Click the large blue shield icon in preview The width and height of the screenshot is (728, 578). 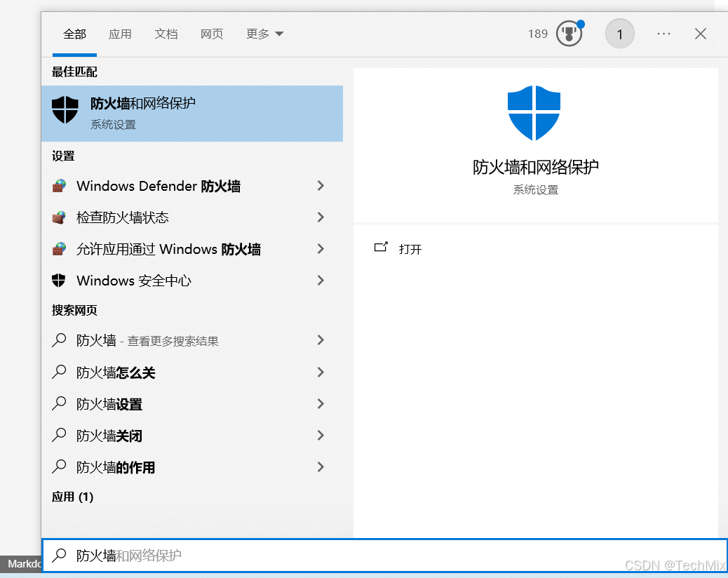(x=534, y=113)
